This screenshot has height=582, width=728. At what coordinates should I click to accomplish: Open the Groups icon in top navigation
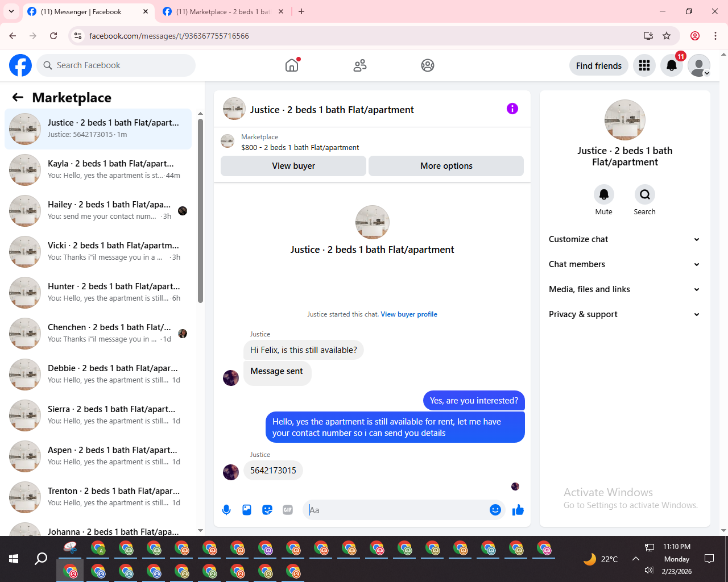click(x=428, y=65)
